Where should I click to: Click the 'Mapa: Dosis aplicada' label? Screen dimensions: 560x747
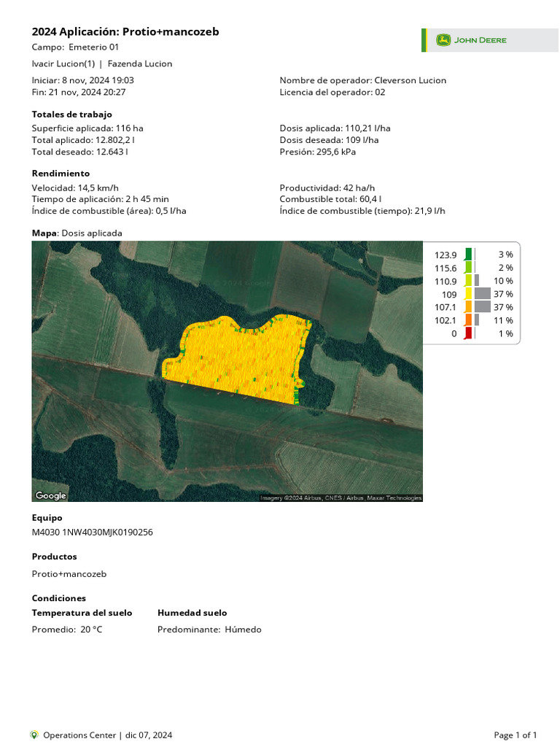tap(77, 233)
